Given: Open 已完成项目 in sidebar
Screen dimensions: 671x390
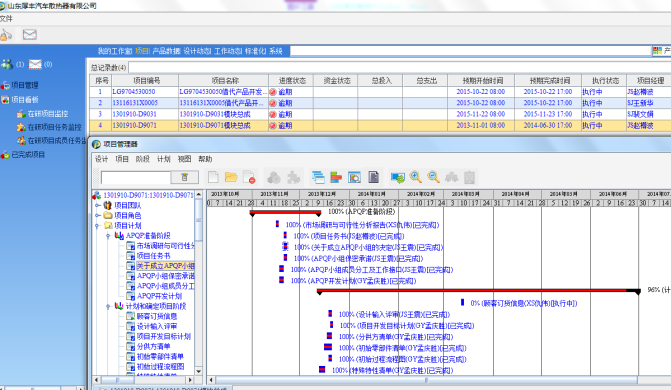Looking at the screenshot, I should click(x=28, y=154).
